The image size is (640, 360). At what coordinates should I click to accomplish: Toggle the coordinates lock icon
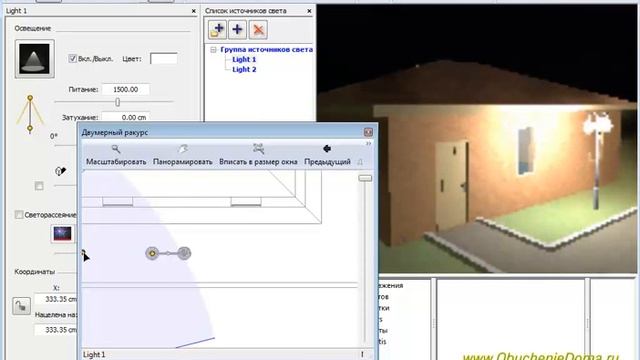[x=21, y=306]
